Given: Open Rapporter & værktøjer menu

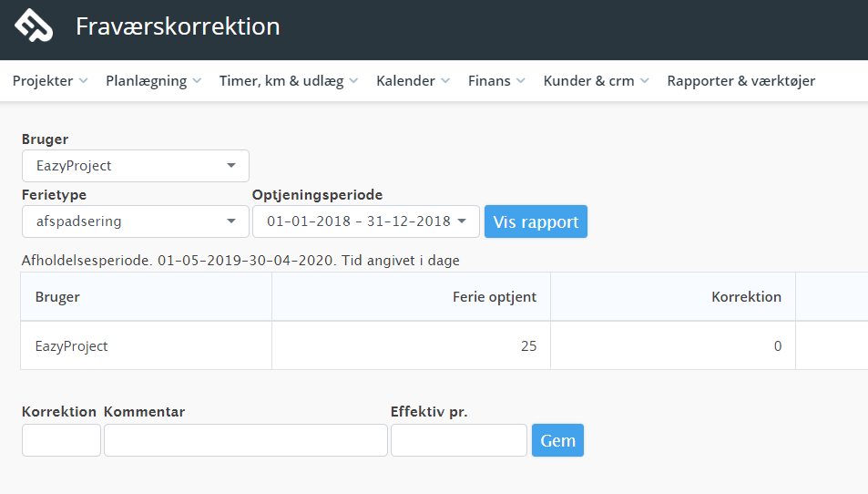Looking at the screenshot, I should point(740,81).
